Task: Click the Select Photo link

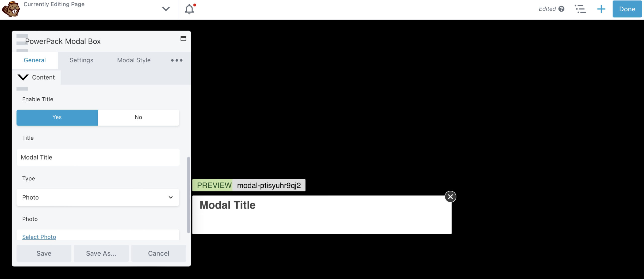Action: pyautogui.click(x=38, y=237)
